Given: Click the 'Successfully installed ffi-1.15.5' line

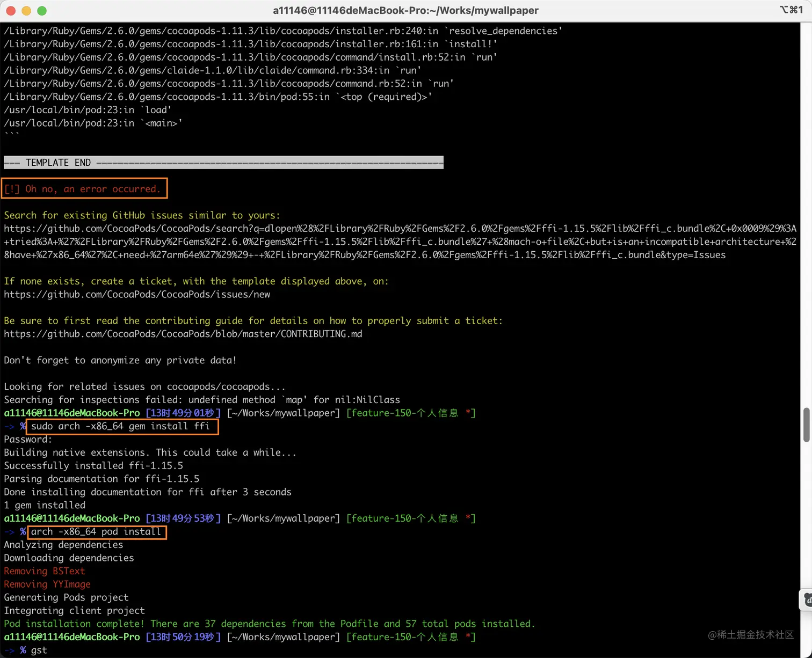Looking at the screenshot, I should click(x=93, y=465).
